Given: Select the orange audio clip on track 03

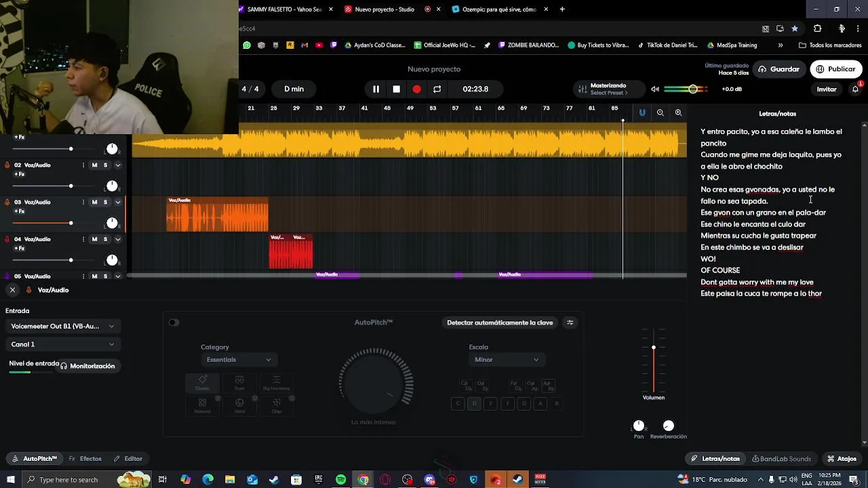Looking at the screenshot, I should point(218,215).
